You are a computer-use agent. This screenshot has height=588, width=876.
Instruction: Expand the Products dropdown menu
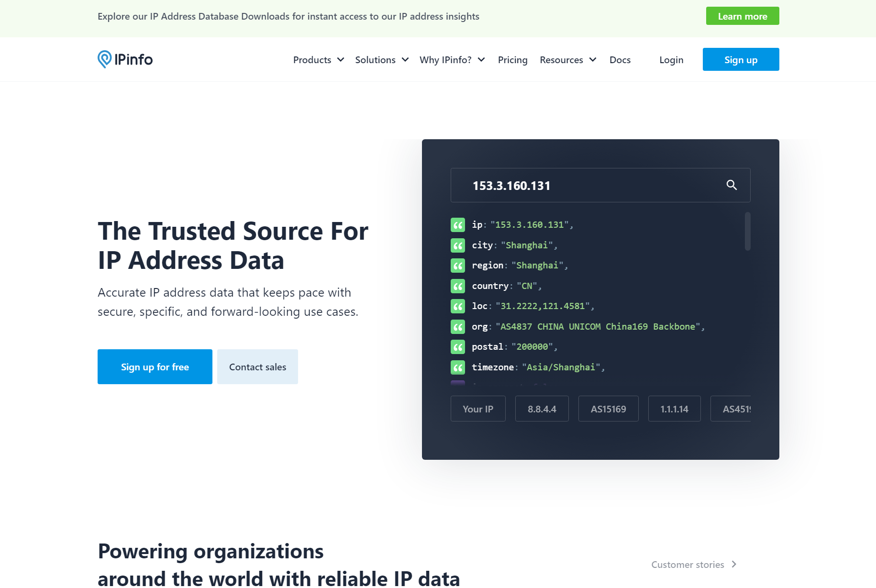coord(318,60)
